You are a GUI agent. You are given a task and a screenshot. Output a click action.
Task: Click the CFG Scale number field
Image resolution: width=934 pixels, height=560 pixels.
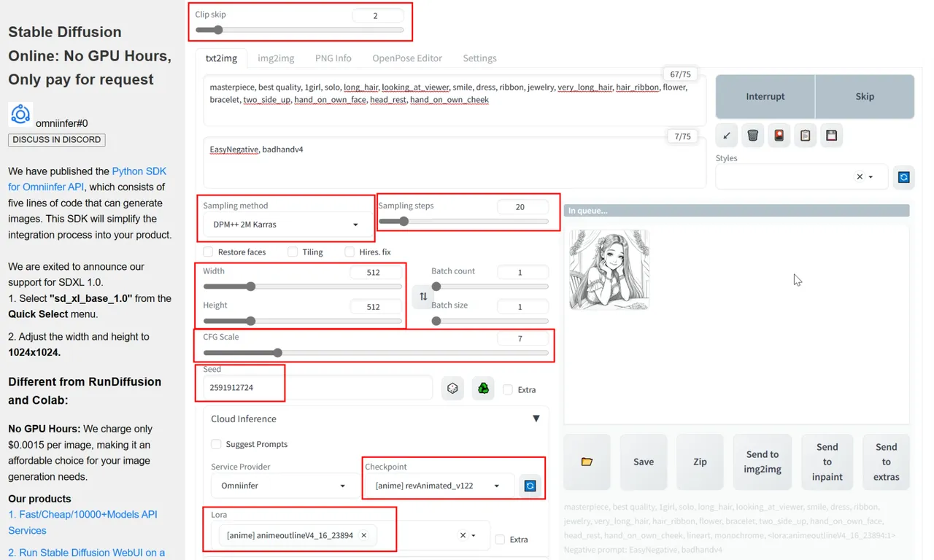click(522, 338)
